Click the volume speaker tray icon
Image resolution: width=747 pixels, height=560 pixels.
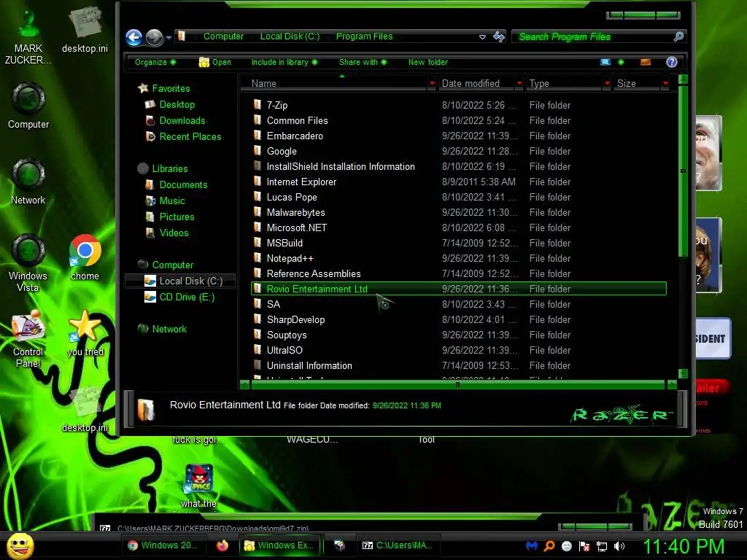[x=619, y=547]
